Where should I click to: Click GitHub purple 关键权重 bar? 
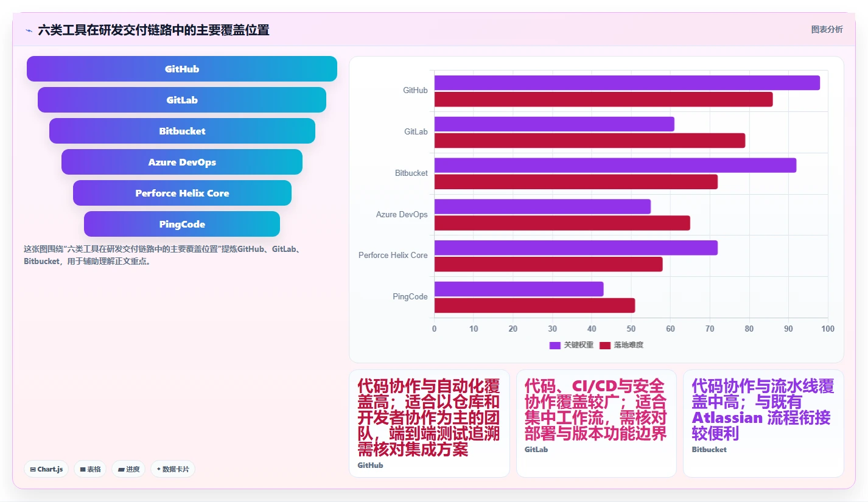[x=627, y=83]
